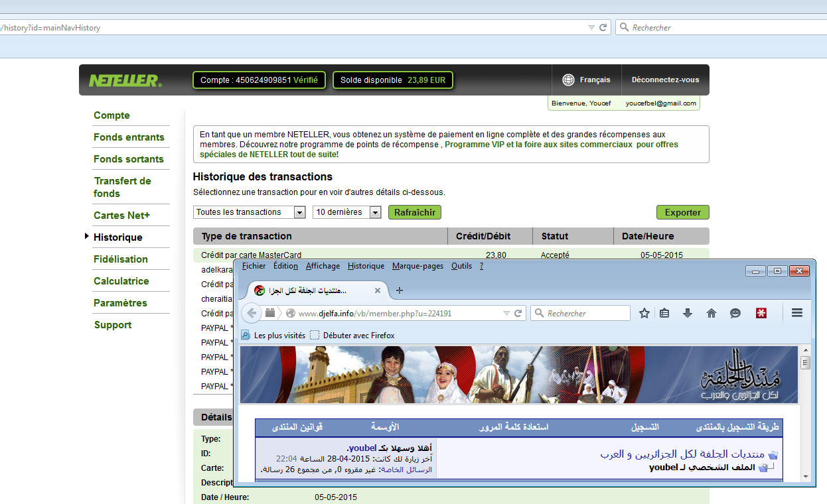Image resolution: width=827 pixels, height=504 pixels.
Task: Switch language via Français button
Action: [x=587, y=80]
